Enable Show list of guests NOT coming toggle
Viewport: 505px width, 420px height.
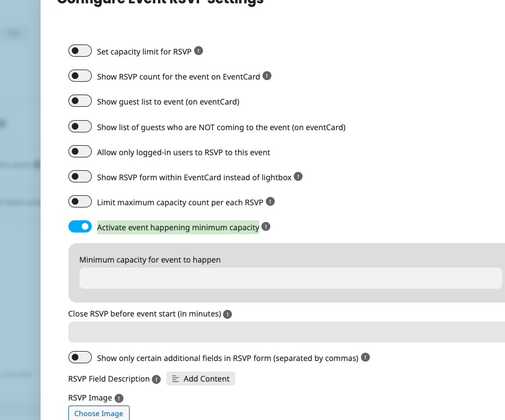point(80,127)
